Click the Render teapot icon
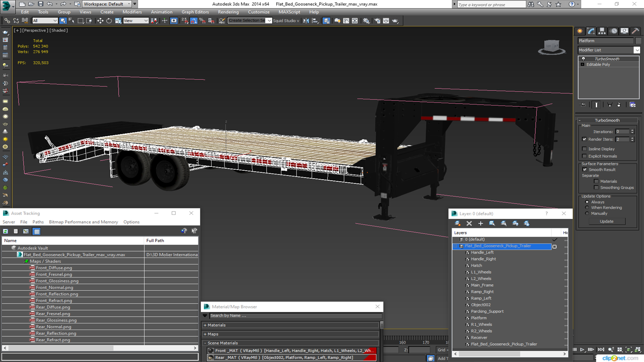The width and height of the screenshot is (644, 362). click(x=395, y=21)
